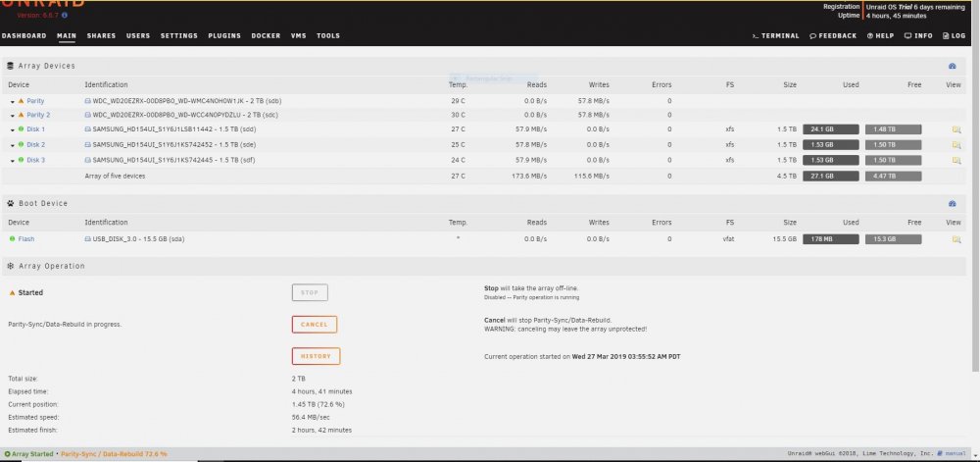Open Disk 2 settings link
The image size is (980, 462).
coord(35,145)
